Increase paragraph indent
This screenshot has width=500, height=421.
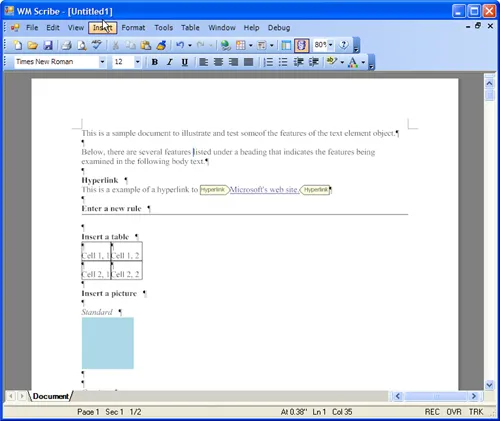point(313,62)
